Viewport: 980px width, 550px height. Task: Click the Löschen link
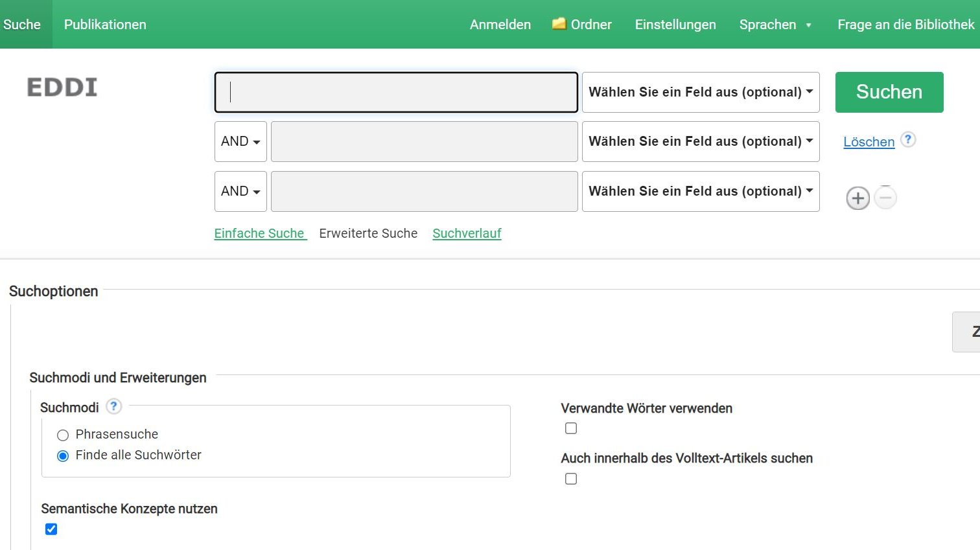click(869, 142)
